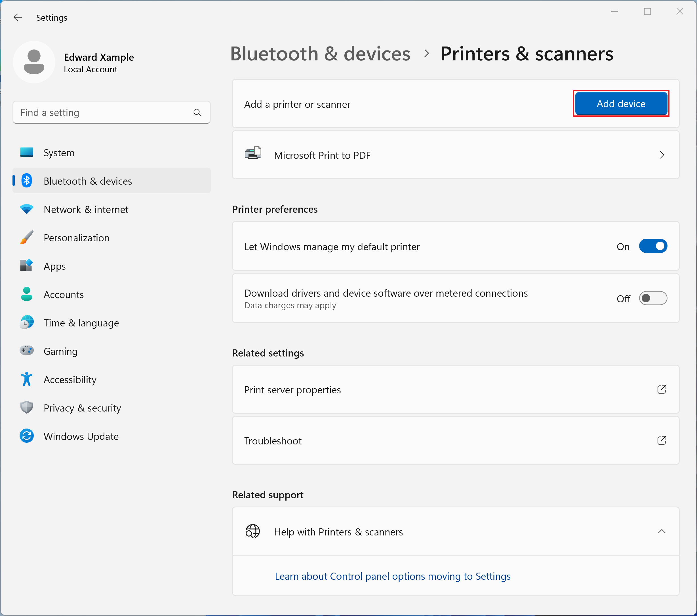Minimize the Settings window
This screenshot has height=616, width=697.
coord(614,12)
